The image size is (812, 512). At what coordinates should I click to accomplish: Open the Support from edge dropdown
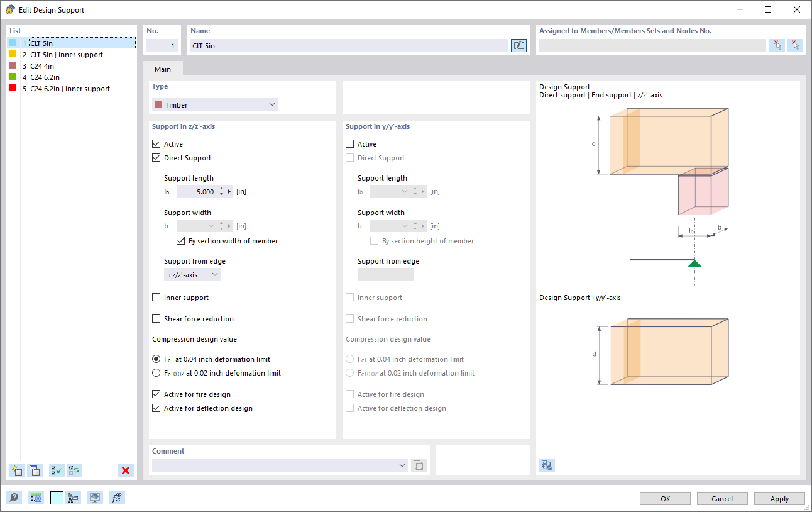tap(192, 274)
